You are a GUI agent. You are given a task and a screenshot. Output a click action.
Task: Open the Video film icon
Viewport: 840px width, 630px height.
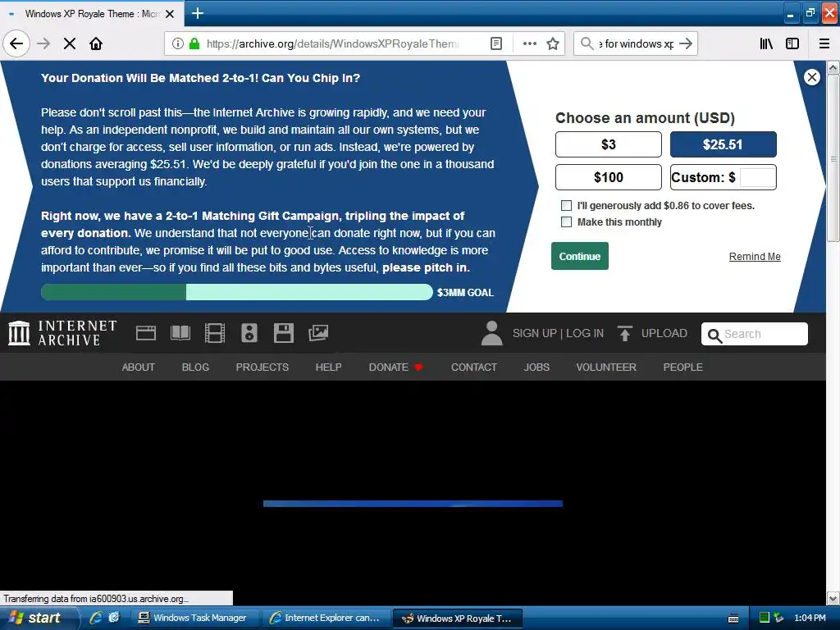pos(215,333)
